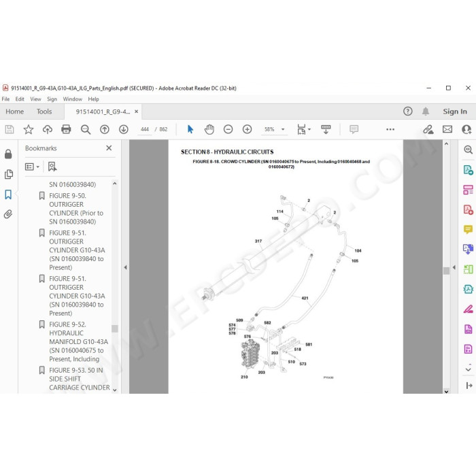This screenshot has width=476, height=476.
Task: Toggle the Bookmarks panel icon in sidebar
Action: [8, 194]
